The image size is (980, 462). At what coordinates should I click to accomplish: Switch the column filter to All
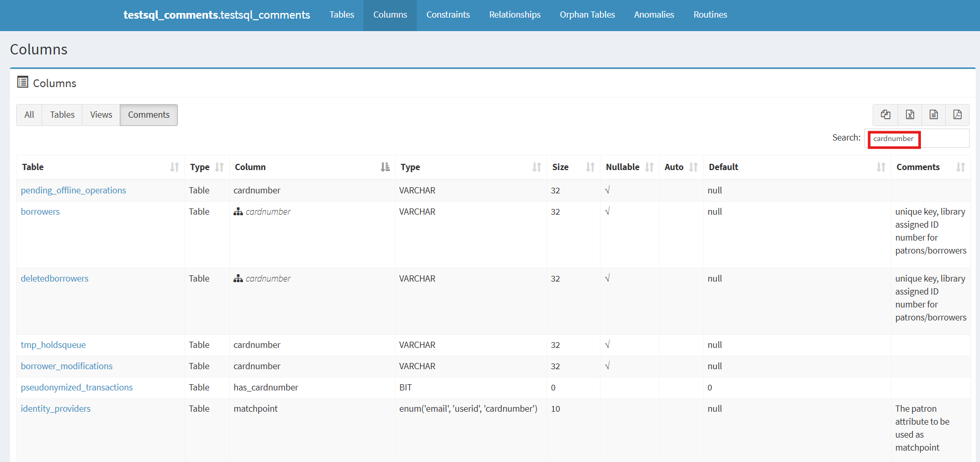click(29, 115)
